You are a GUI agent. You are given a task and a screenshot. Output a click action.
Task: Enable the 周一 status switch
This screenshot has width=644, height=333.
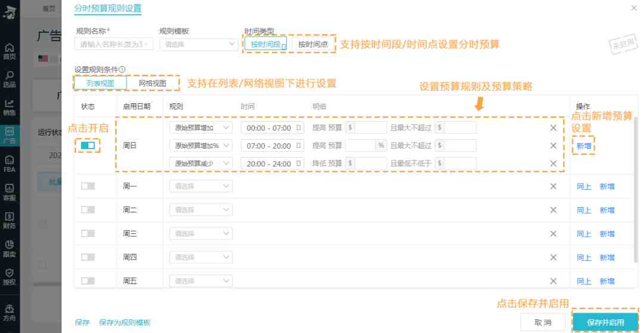(x=88, y=186)
